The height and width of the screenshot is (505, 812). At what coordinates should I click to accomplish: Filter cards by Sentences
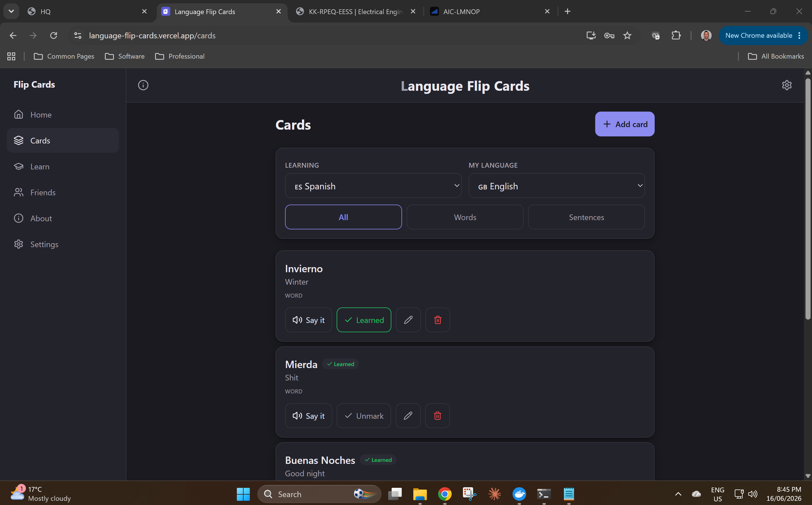(586, 217)
